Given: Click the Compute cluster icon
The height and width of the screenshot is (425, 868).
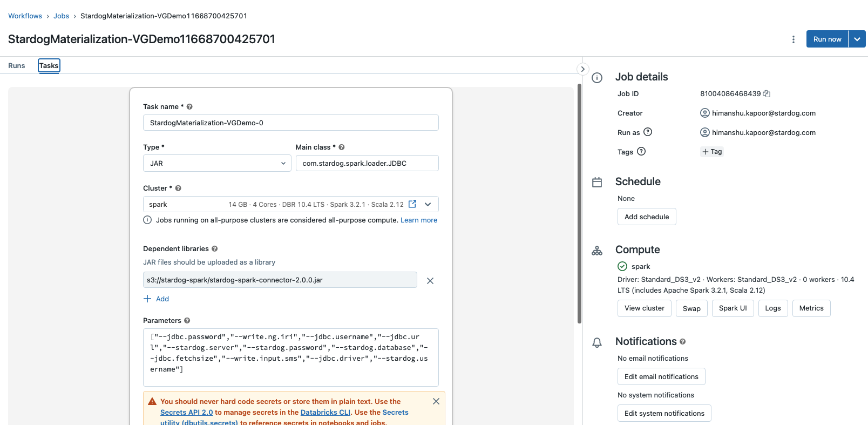Looking at the screenshot, I should (597, 251).
